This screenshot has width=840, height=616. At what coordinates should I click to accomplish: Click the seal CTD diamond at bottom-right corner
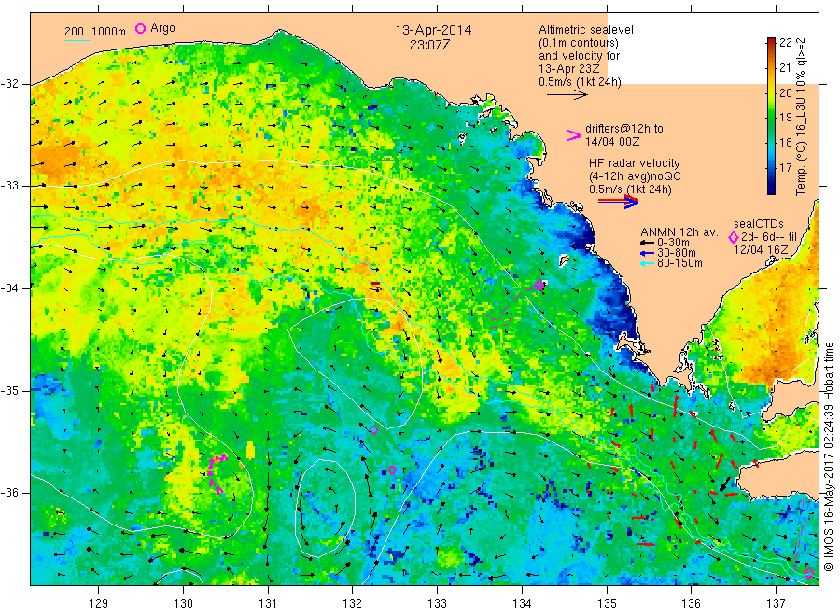coord(809,573)
